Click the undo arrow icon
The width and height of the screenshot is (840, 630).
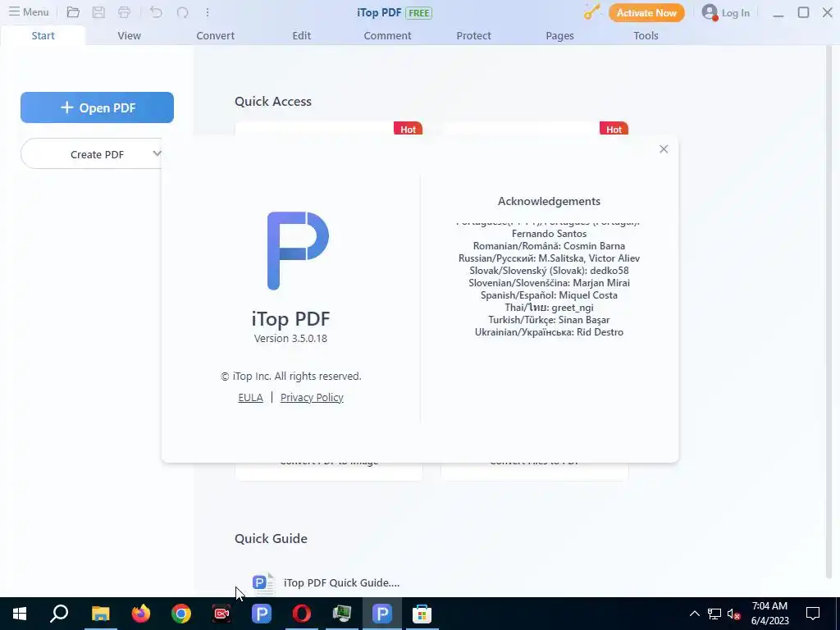click(156, 11)
